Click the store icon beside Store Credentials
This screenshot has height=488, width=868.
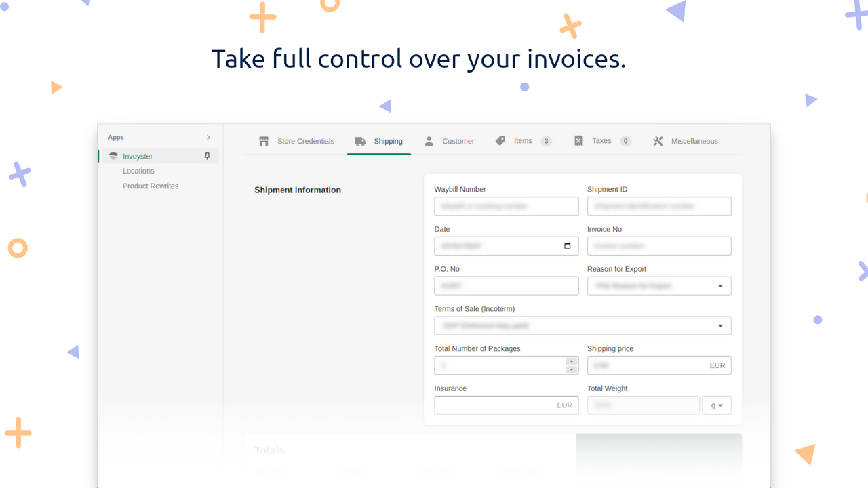click(x=264, y=141)
